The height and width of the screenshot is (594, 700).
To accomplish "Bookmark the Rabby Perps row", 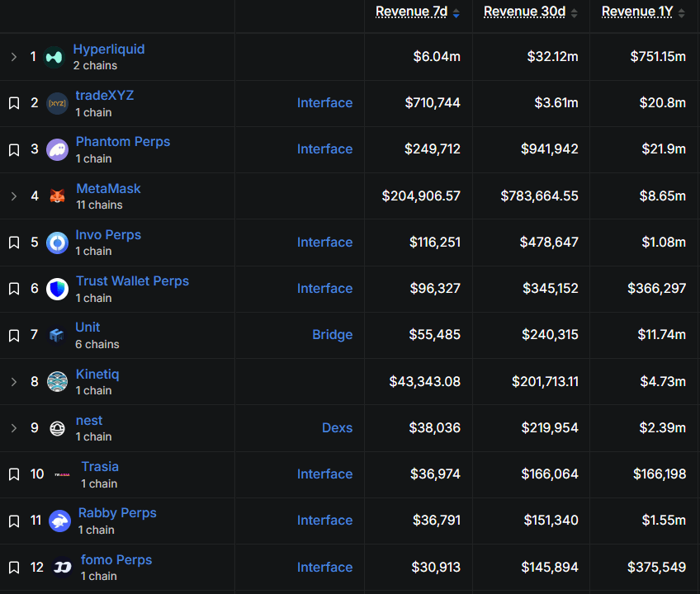I will [14, 521].
